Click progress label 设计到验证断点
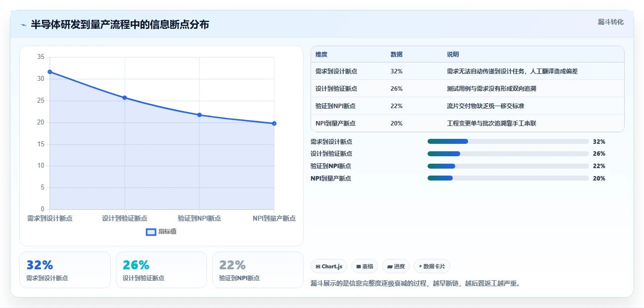644x308 pixels. [x=331, y=154]
